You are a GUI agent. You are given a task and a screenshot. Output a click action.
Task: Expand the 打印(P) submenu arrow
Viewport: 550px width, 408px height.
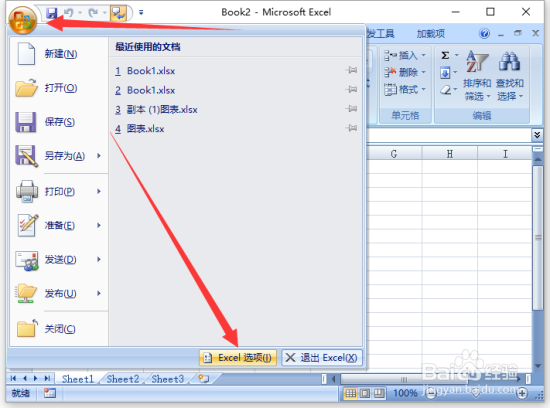(x=99, y=192)
